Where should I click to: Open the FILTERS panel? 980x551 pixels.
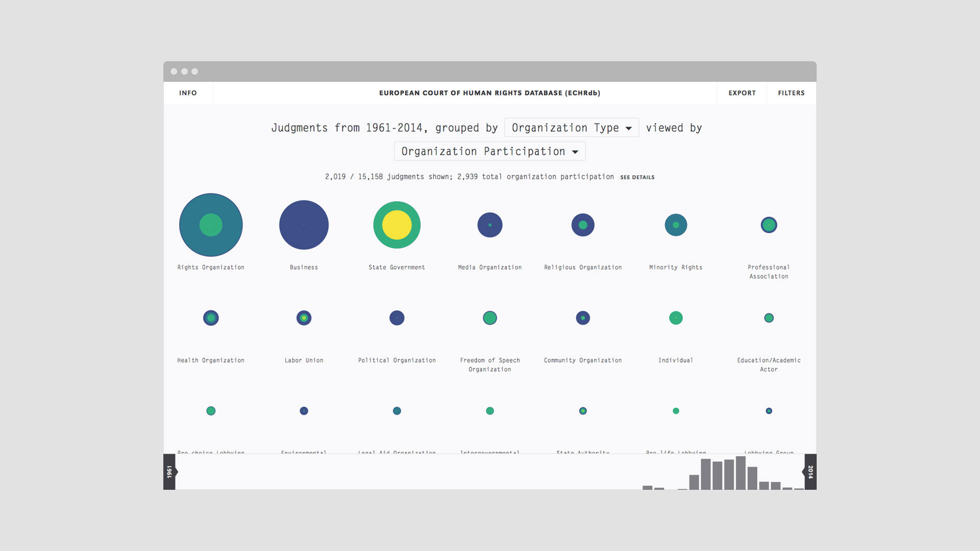click(791, 93)
